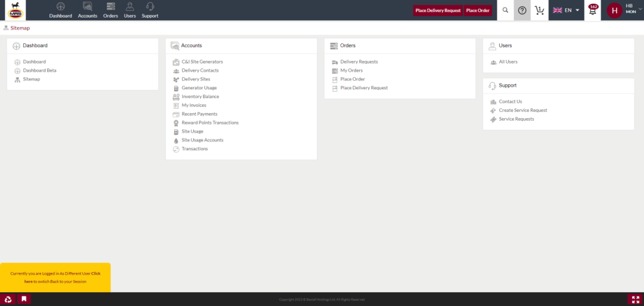Open the Support menu in the top navigation

[150, 10]
